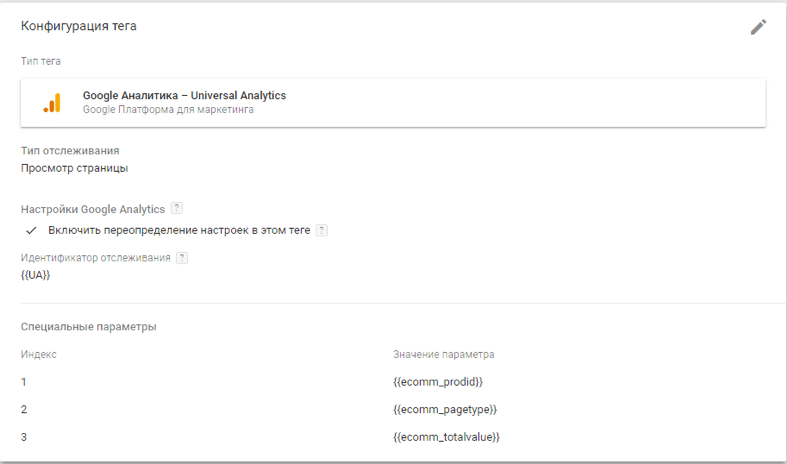Select the {{ecomm_totalvalue}} parameter value
787x464 pixels.
[446, 437]
